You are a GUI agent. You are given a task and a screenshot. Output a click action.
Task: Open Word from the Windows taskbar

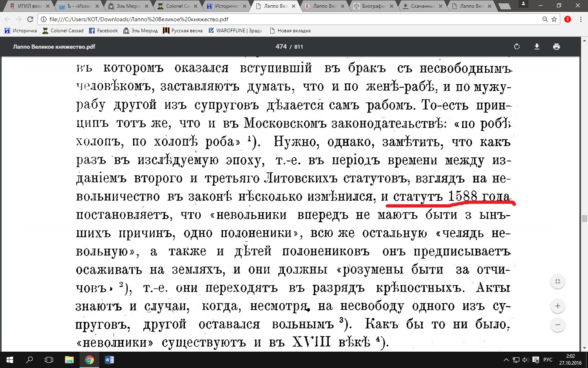point(109,360)
